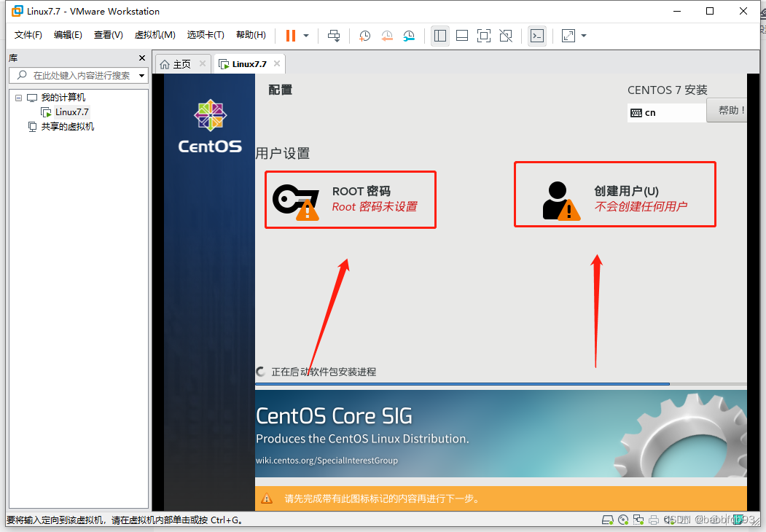Click the warning icon in orange banner
The width and height of the screenshot is (766, 532).
click(x=267, y=498)
